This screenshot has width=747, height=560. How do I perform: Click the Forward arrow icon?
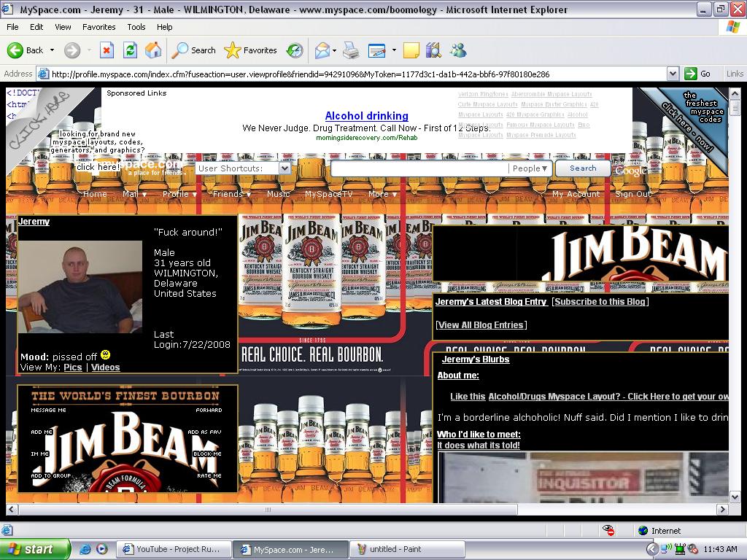pos(72,50)
